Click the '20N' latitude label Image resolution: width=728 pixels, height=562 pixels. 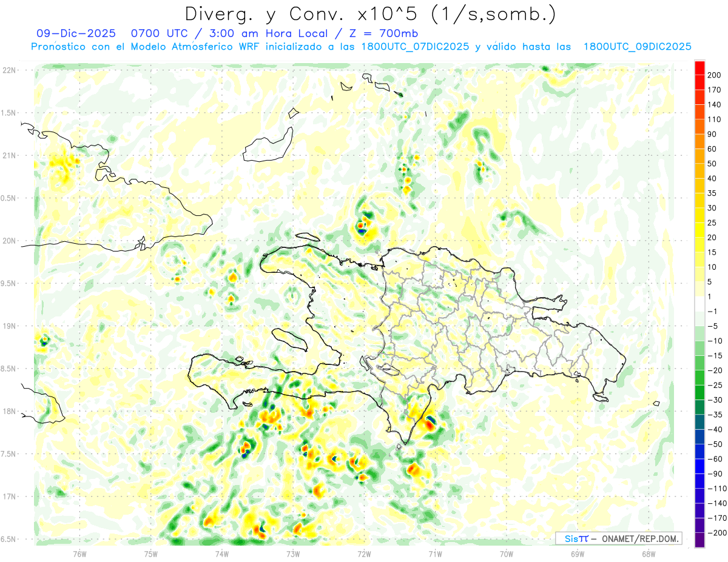tap(8, 241)
